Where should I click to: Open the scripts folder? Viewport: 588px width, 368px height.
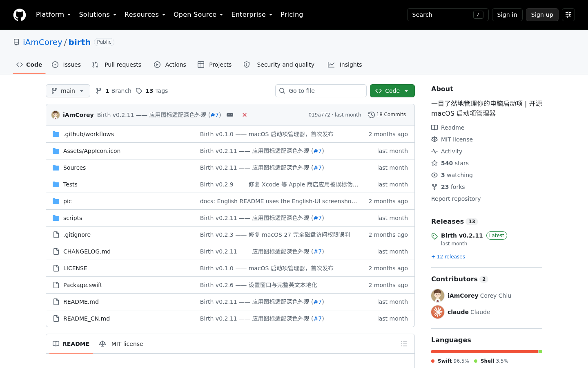73,218
